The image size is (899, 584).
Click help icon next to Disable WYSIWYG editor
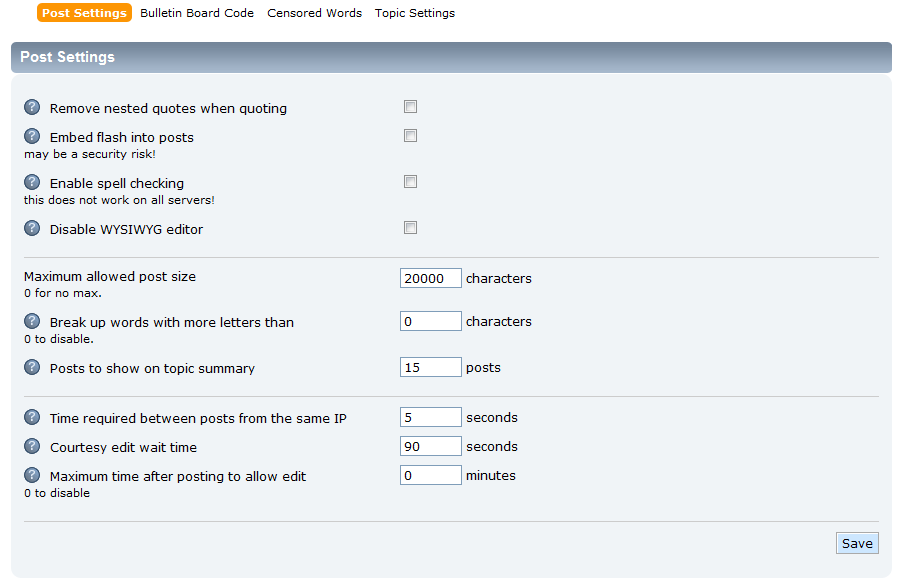pos(32,228)
